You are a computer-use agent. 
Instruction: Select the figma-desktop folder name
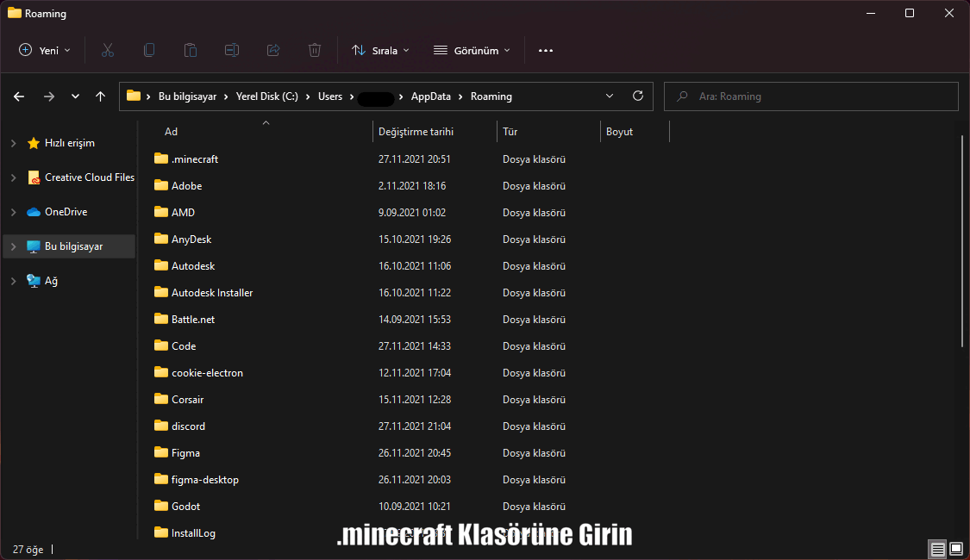point(204,479)
